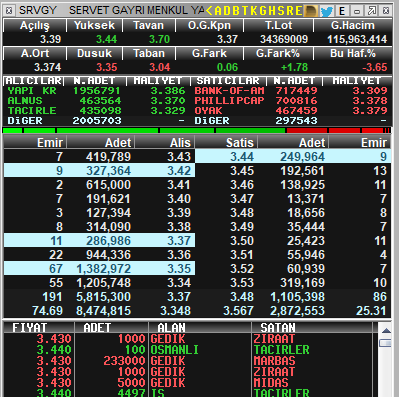Image resolution: width=399 pixels, height=397 pixels.
Task: Click the Dusuk header
Action: 94,53
